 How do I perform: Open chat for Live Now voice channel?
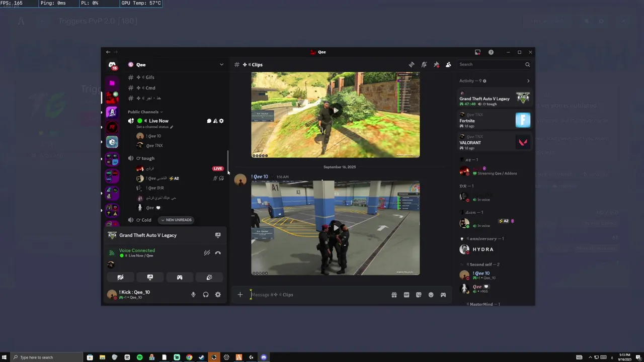point(209,121)
